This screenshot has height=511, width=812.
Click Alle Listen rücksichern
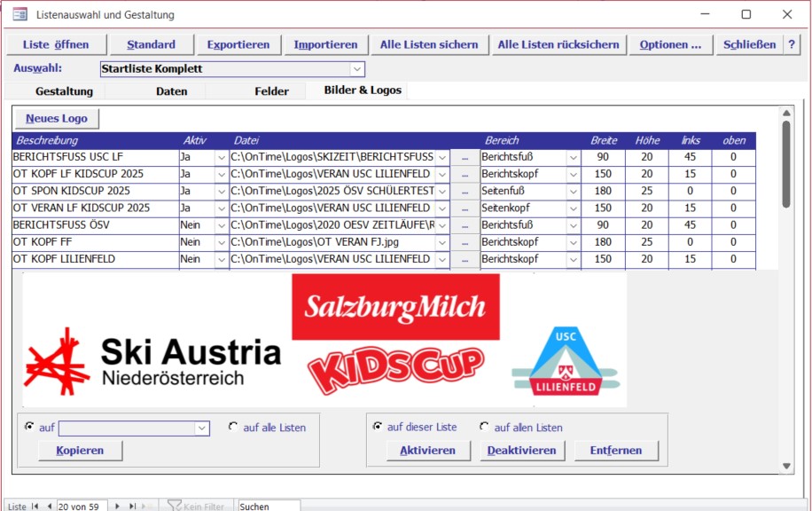click(558, 44)
